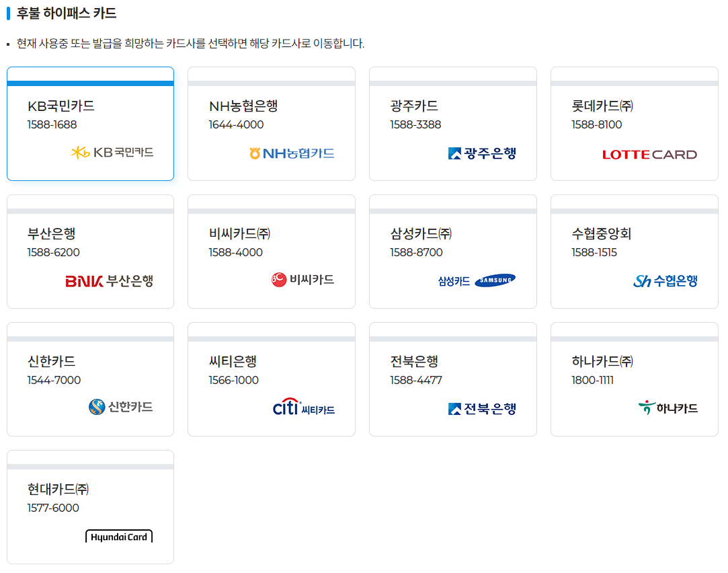Screen dimensions: 728x573
Task: Click the BNK 부산은행 logo
Action: pos(109,281)
